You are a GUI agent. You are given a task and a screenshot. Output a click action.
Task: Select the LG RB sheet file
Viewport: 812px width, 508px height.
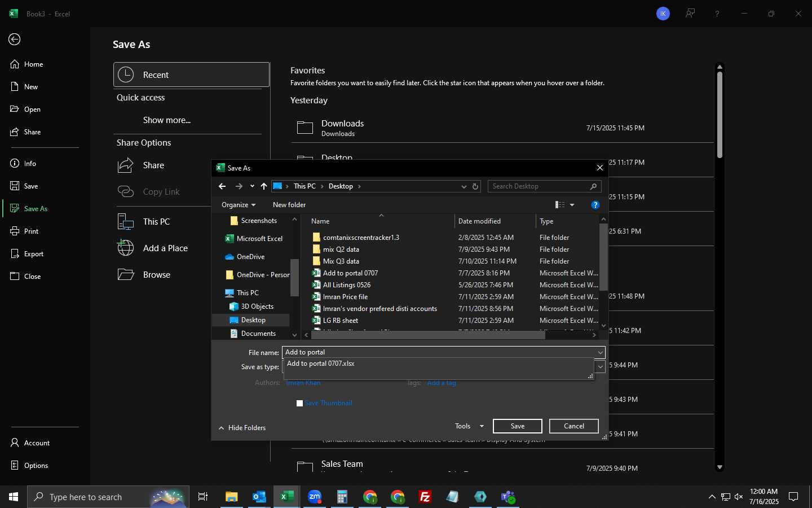(x=340, y=321)
